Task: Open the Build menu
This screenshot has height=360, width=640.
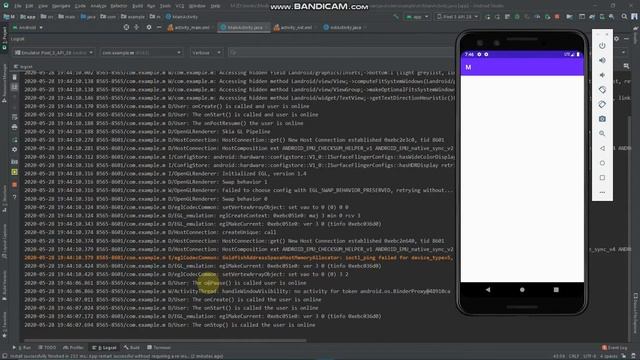Action: [137, 6]
